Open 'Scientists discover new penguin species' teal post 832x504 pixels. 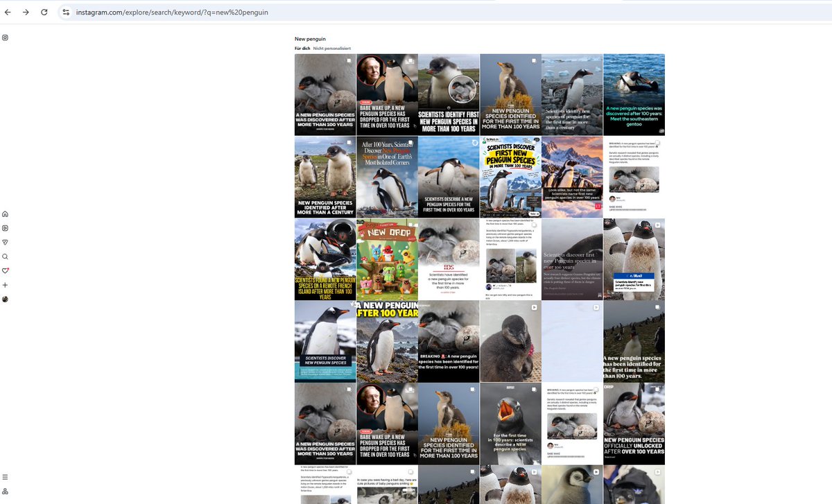click(325, 341)
